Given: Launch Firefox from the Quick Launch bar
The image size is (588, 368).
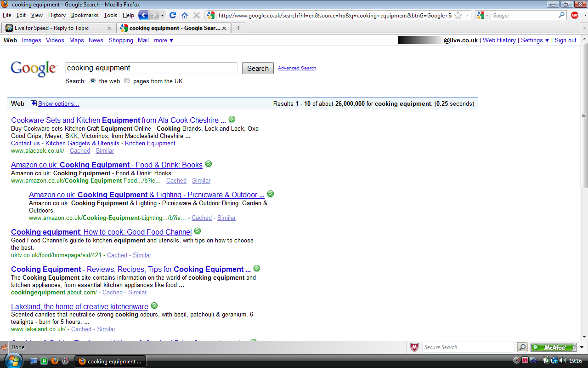Looking at the screenshot, I should tap(55, 361).
